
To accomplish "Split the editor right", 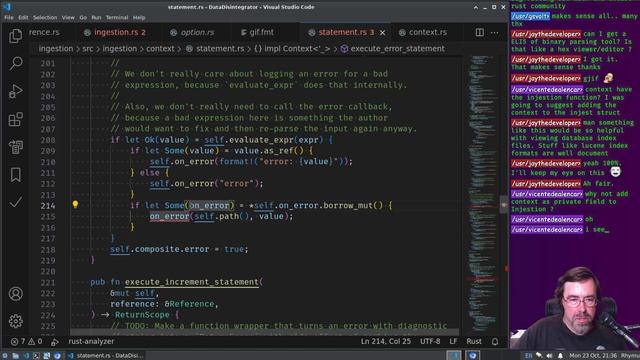I will [x=480, y=32].
